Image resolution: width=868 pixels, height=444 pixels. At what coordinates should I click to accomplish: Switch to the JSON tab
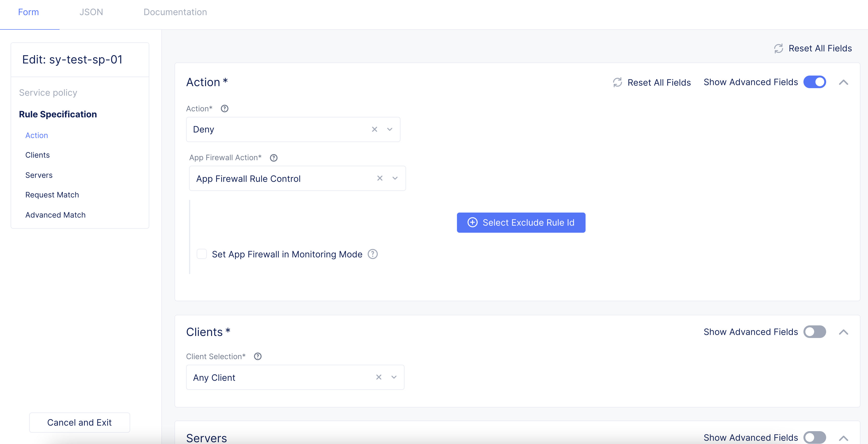point(91,12)
